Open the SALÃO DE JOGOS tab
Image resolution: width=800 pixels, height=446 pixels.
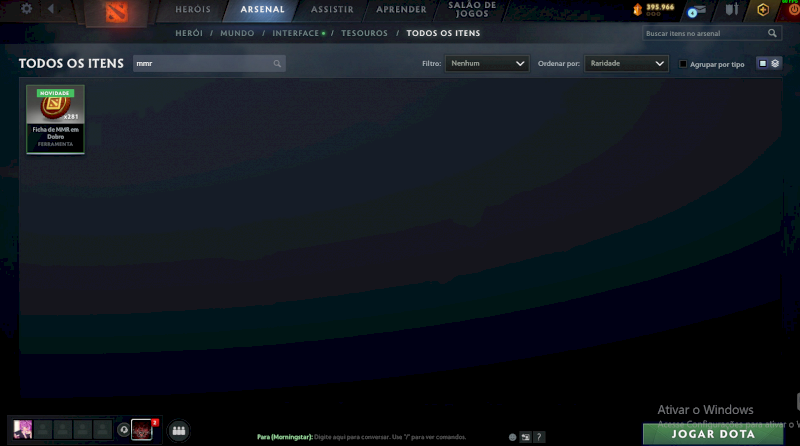[472, 9]
